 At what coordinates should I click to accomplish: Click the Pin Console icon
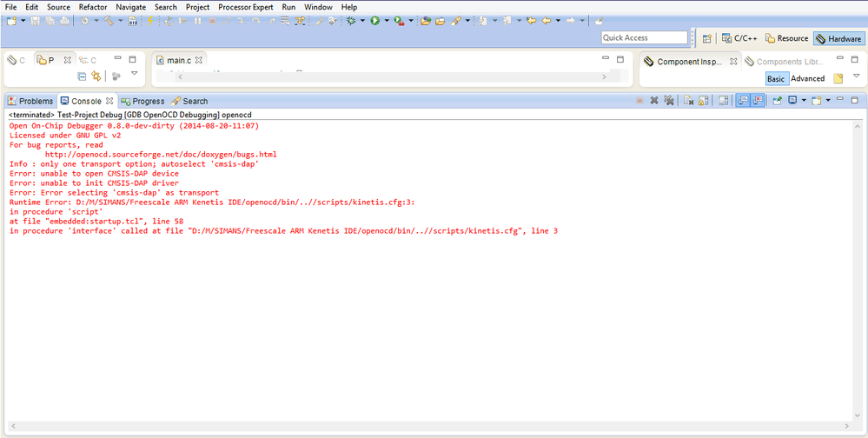[x=778, y=100]
